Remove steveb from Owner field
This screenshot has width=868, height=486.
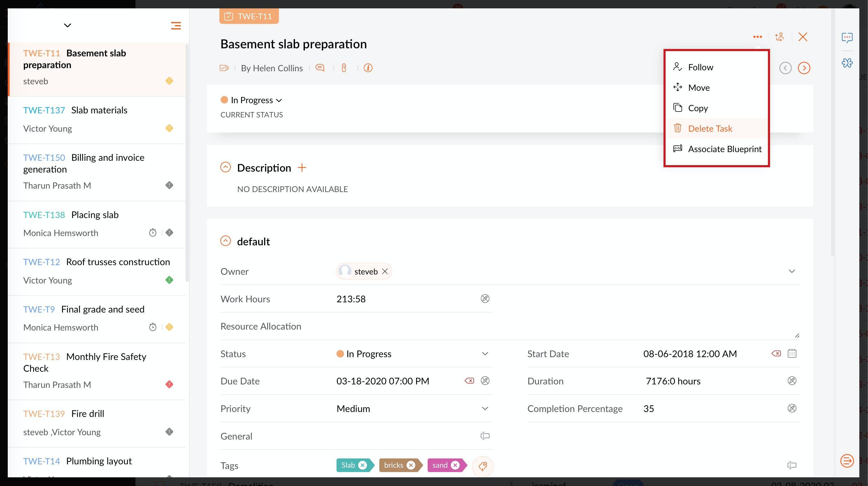pyautogui.click(x=385, y=271)
